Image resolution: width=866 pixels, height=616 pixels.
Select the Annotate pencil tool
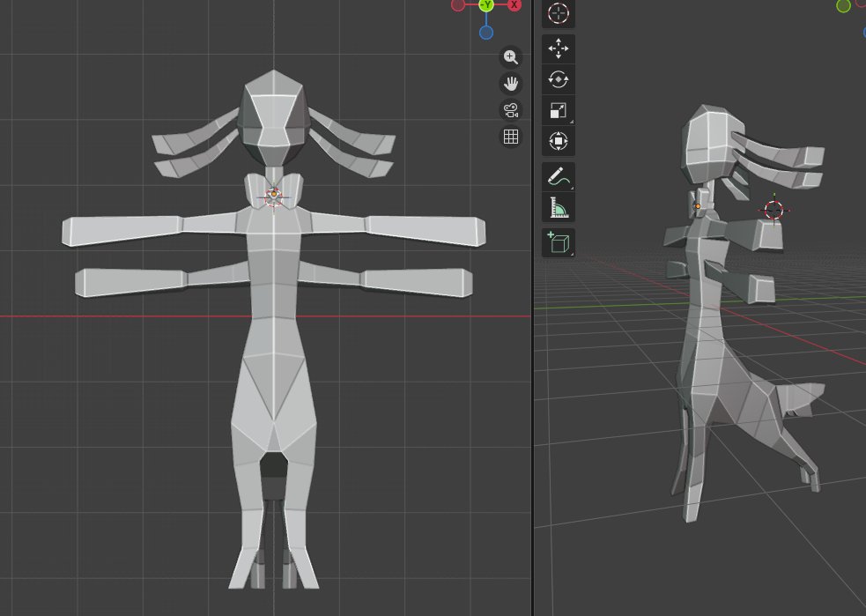[558, 177]
